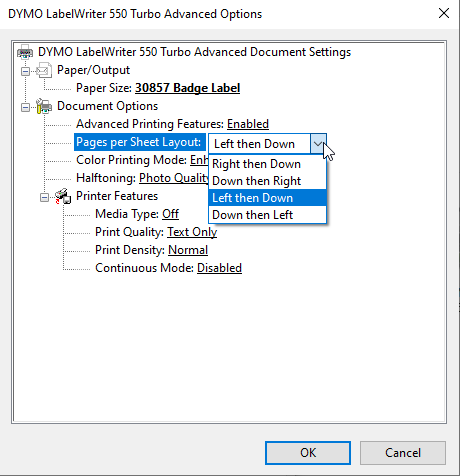This screenshot has height=476, width=460.
Task: Click the Color Printing Mode value
Action: pos(199,160)
